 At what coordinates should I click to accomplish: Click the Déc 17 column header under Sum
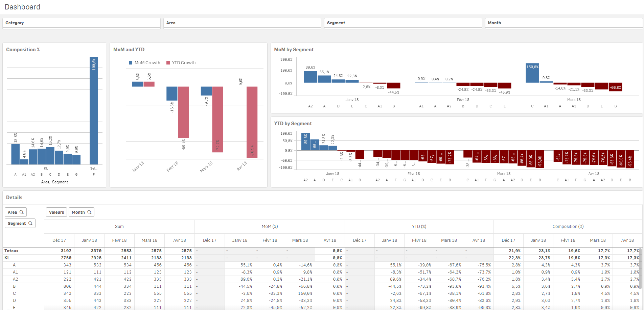pos(59,240)
